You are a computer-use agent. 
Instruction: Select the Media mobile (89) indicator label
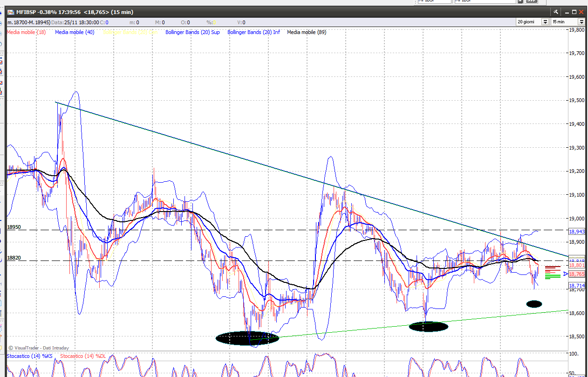(x=307, y=32)
